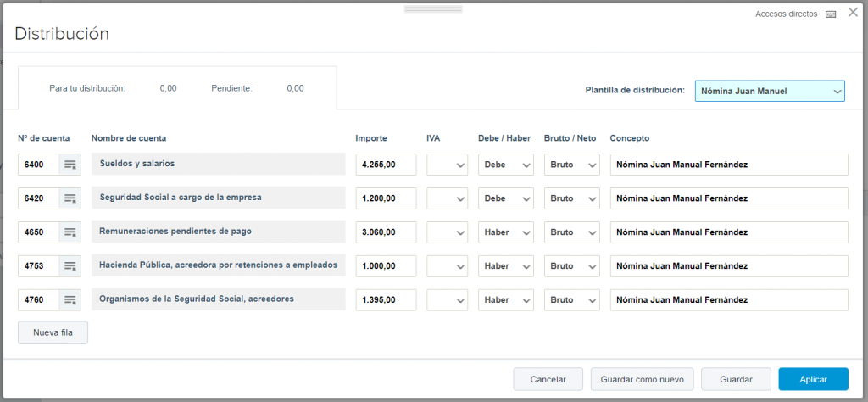This screenshot has width=868, height=402.
Task: Expand the Plantilla de distribución dropdown
Action: click(x=770, y=91)
